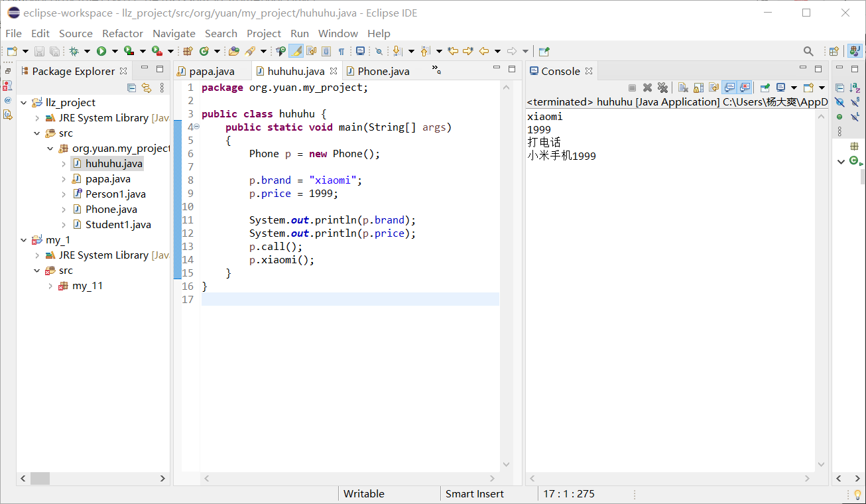Screen dimensions: 866x504
Task: Open the Window menu
Action: tap(338, 33)
